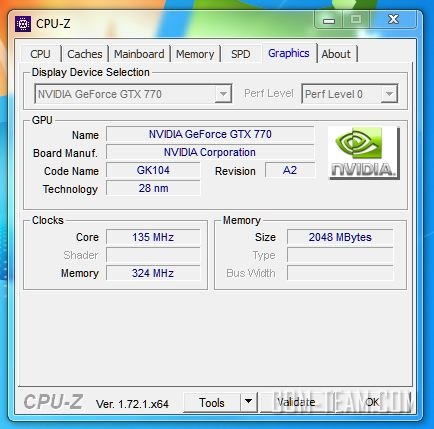434x429 pixels.
Task: Go to the Memory tab
Action: pyautogui.click(x=195, y=54)
